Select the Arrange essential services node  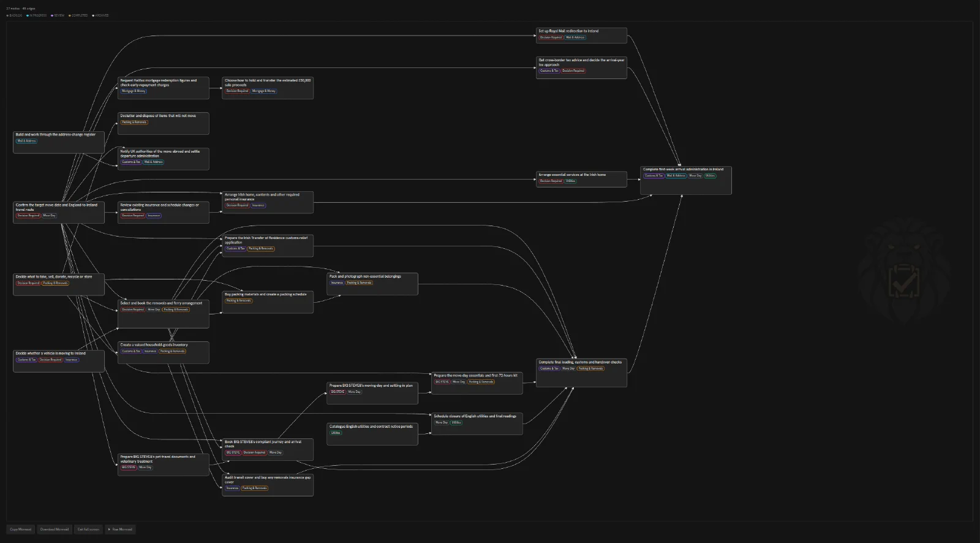coord(581,179)
